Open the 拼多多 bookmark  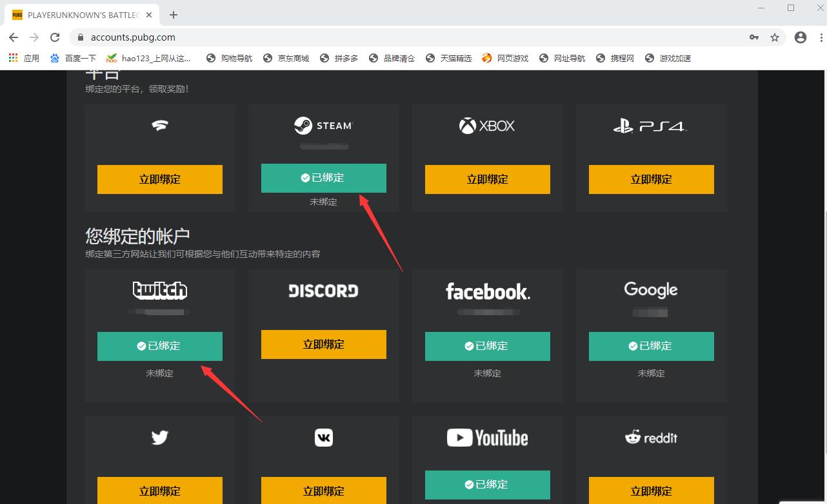coord(339,58)
